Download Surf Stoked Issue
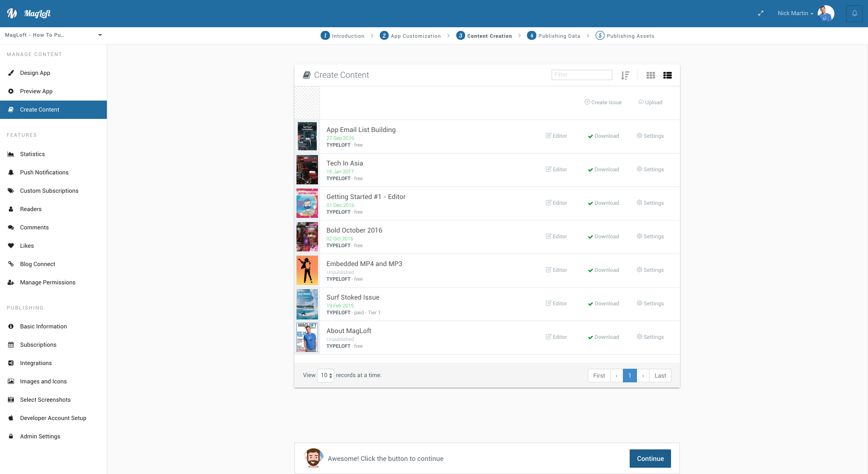 click(x=603, y=303)
